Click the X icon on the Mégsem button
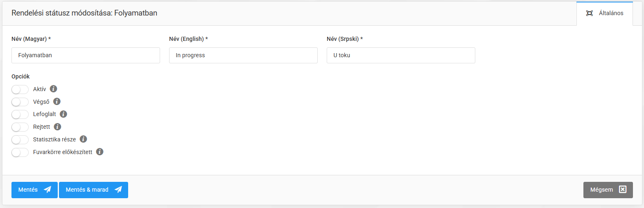This screenshot has width=644, height=208. tap(623, 189)
